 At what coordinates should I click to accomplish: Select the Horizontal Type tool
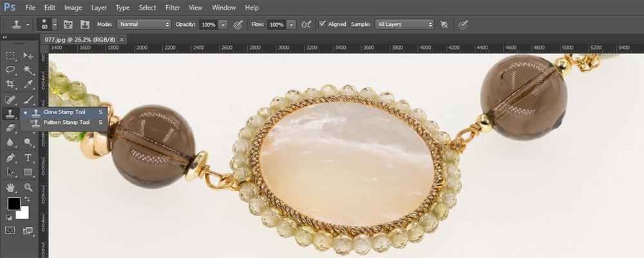pos(28,157)
